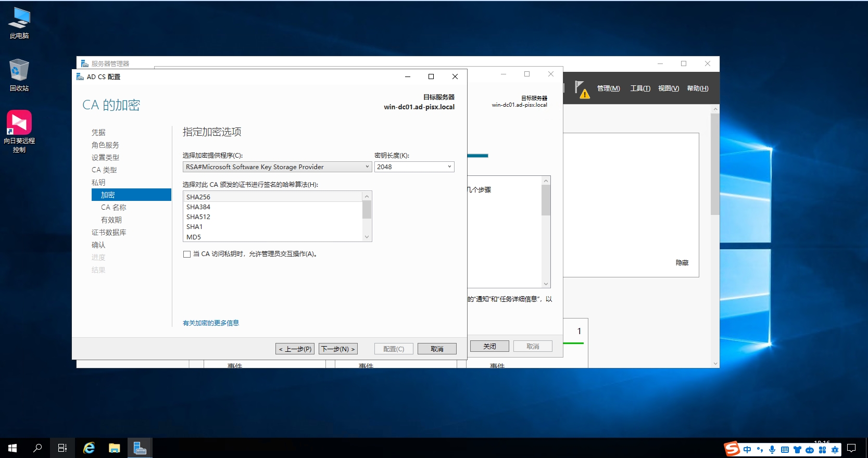Select SHA512 in the hash algorithm list
Image resolution: width=868 pixels, height=458 pixels.
[x=198, y=217]
